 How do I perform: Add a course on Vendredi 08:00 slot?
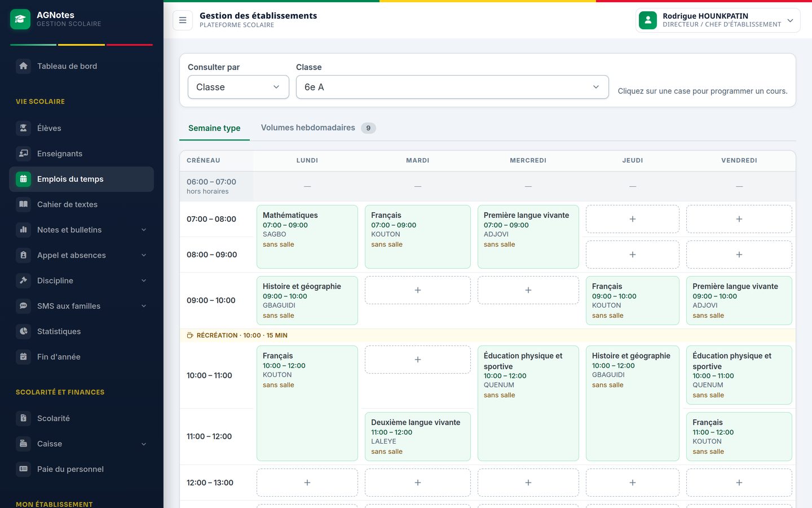739,255
